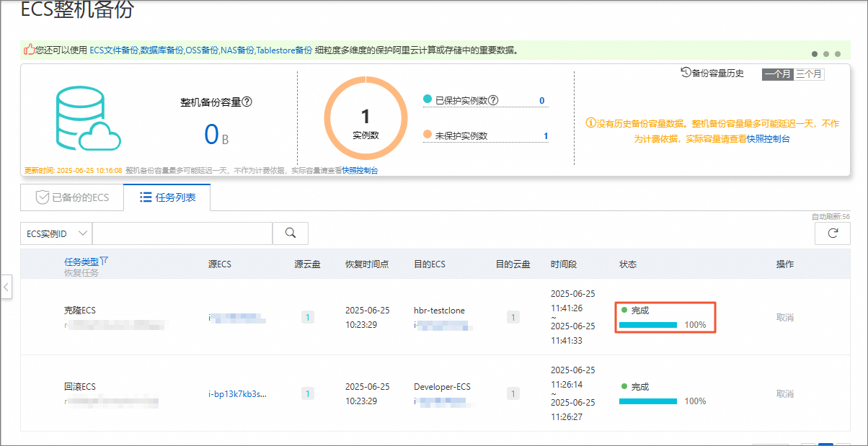868x446 pixels.
Task: Click 取消 for the 克隆ECS task
Action: (x=784, y=317)
